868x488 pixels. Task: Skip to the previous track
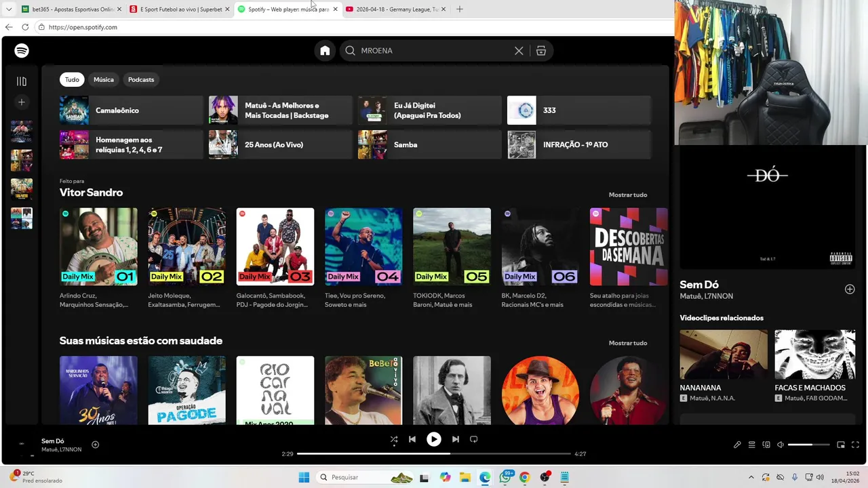click(x=412, y=439)
